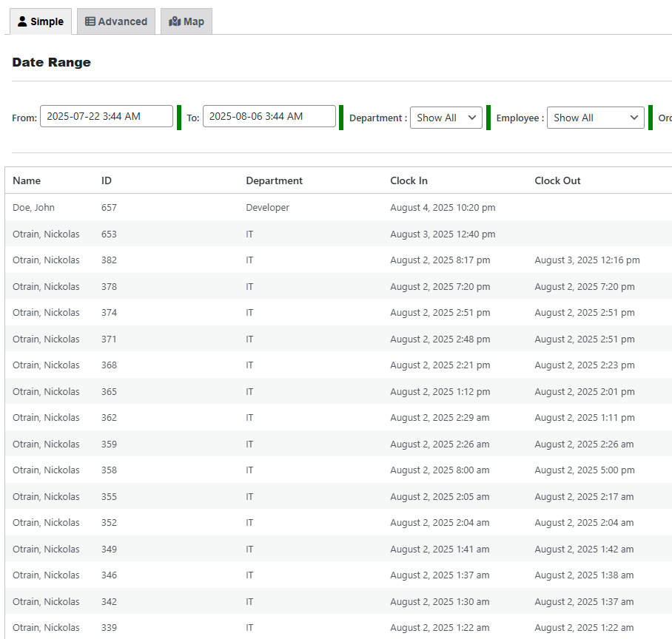Screen dimensions: 672x639
Task: Sort by ID column header
Action: [107, 180]
